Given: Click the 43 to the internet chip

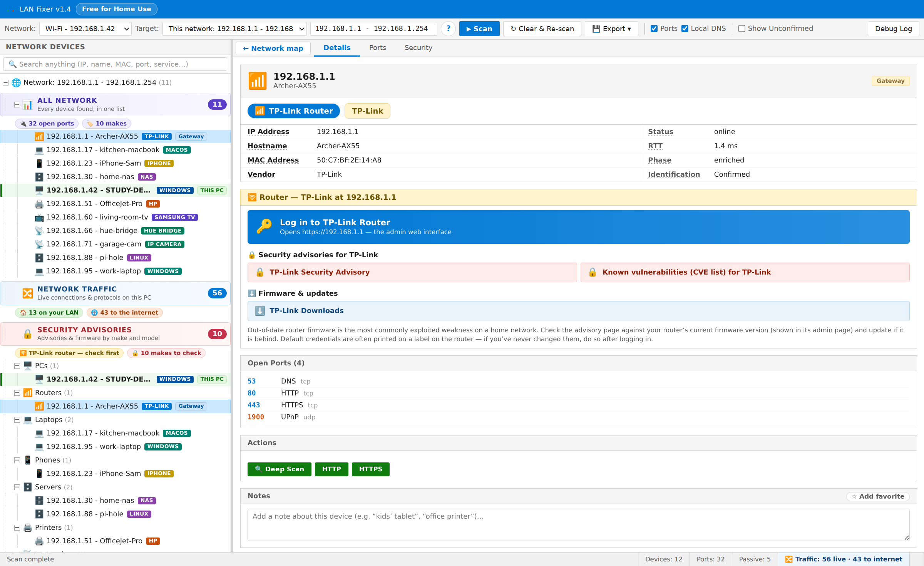Looking at the screenshot, I should tap(125, 313).
